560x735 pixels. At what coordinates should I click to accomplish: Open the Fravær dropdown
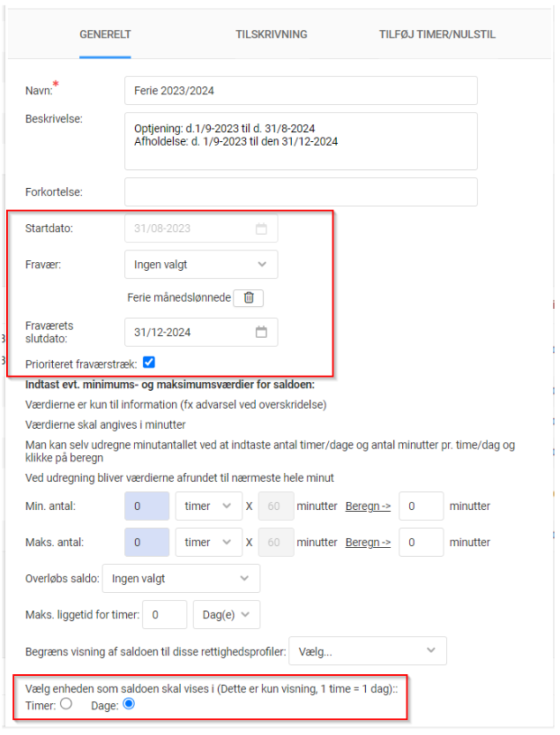[200, 264]
